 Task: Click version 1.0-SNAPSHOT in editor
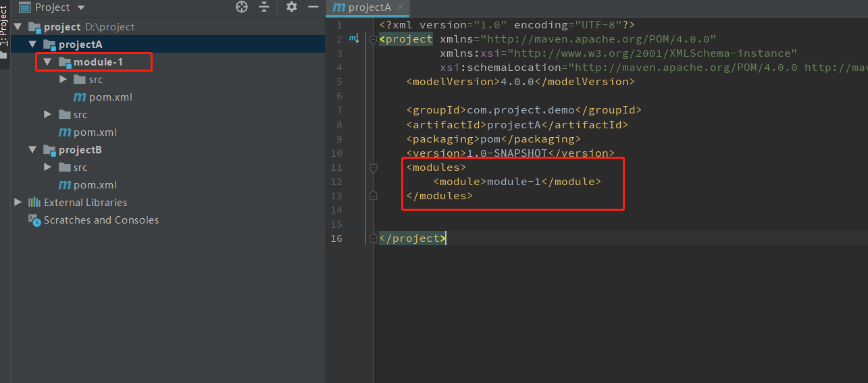click(508, 153)
